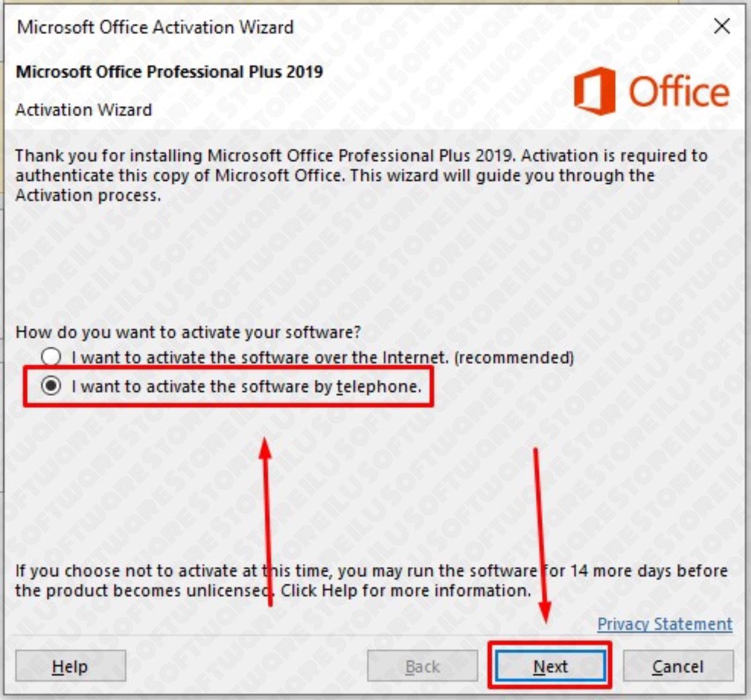
Task: Click the 'Thank you for installing' paragraph
Action: click(x=361, y=175)
